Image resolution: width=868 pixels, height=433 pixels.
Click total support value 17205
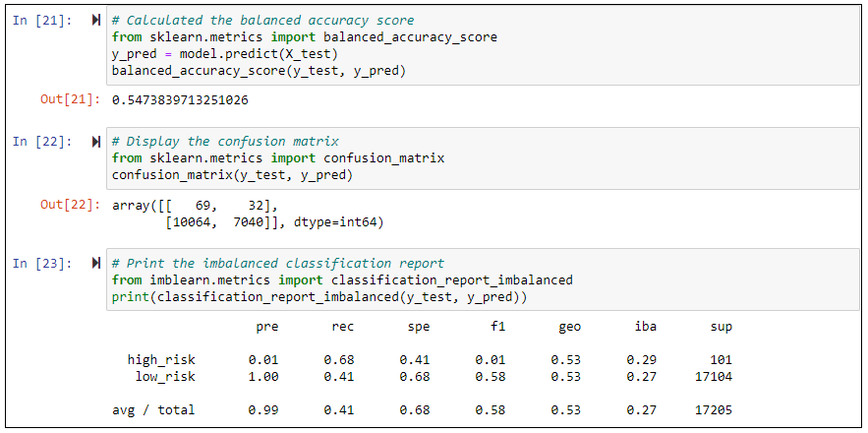[714, 410]
